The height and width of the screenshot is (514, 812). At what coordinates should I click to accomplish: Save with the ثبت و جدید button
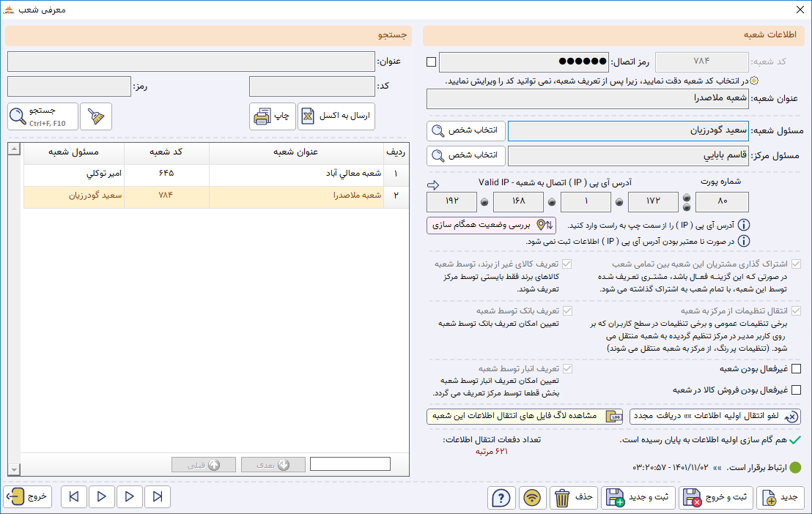638,497
